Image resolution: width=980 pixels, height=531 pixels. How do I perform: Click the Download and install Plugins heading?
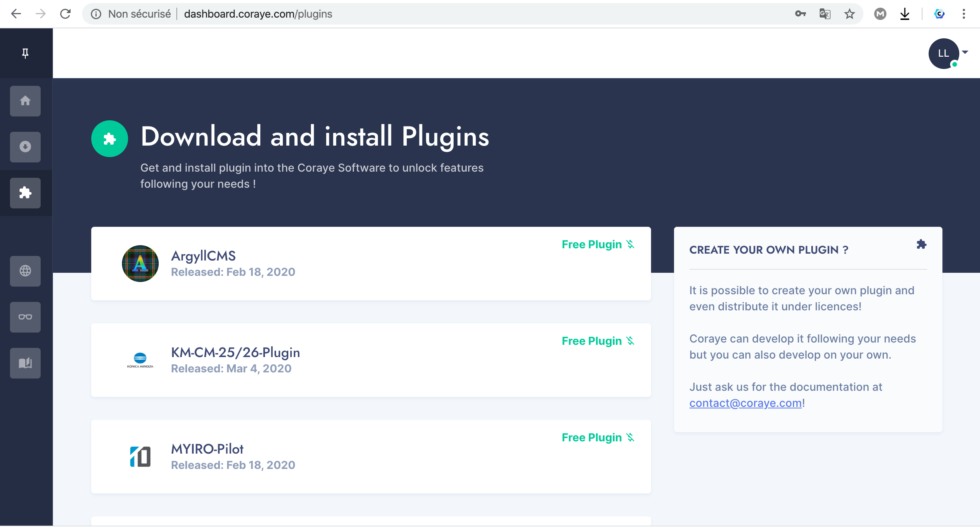click(x=315, y=136)
